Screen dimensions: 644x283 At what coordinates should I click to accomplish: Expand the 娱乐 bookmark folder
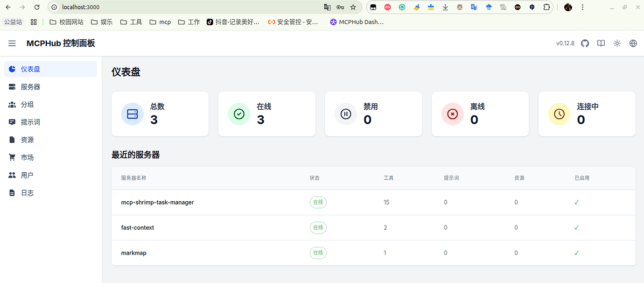pyautogui.click(x=102, y=22)
